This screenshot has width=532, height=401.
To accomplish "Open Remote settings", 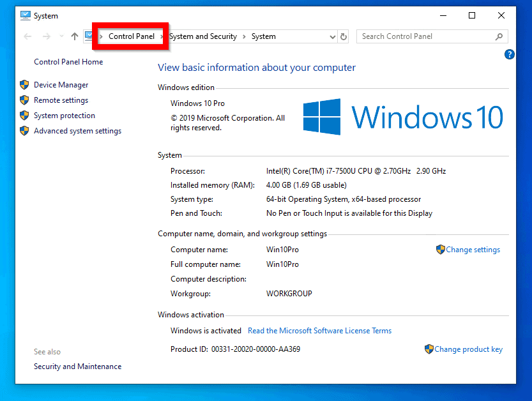I will (61, 100).
